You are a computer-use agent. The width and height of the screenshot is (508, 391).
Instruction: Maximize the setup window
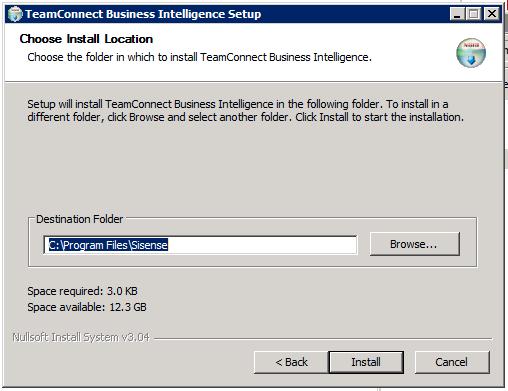[473, 14]
